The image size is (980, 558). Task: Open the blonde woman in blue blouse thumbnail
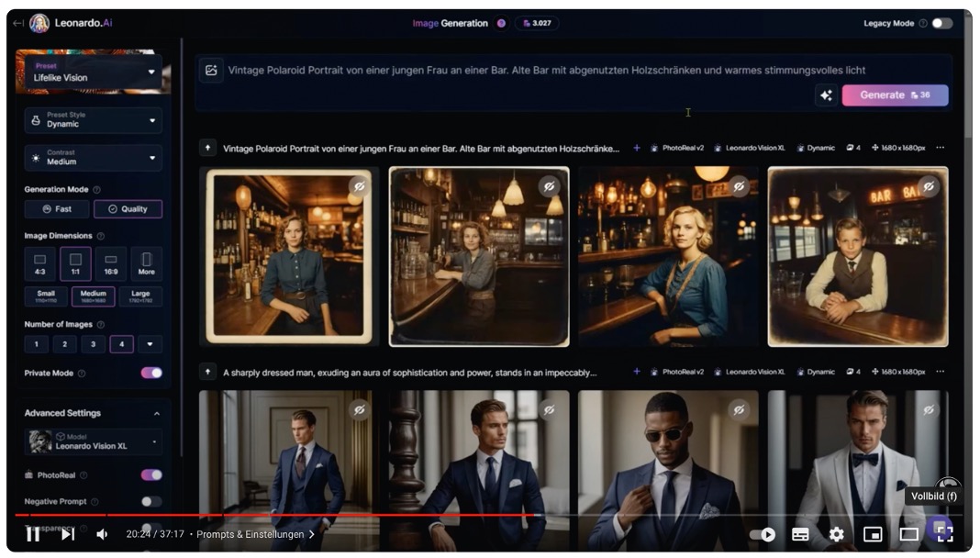point(668,256)
